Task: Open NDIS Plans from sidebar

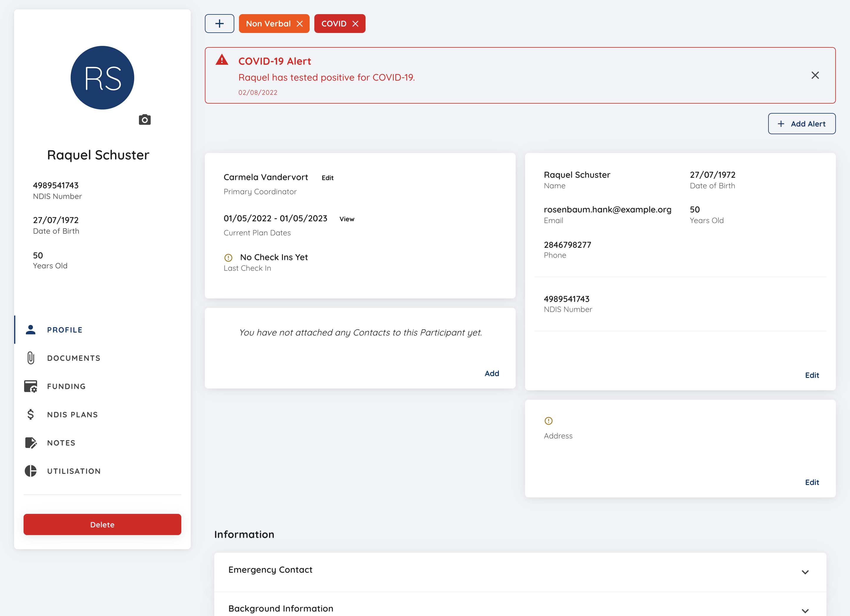Action: (72, 414)
